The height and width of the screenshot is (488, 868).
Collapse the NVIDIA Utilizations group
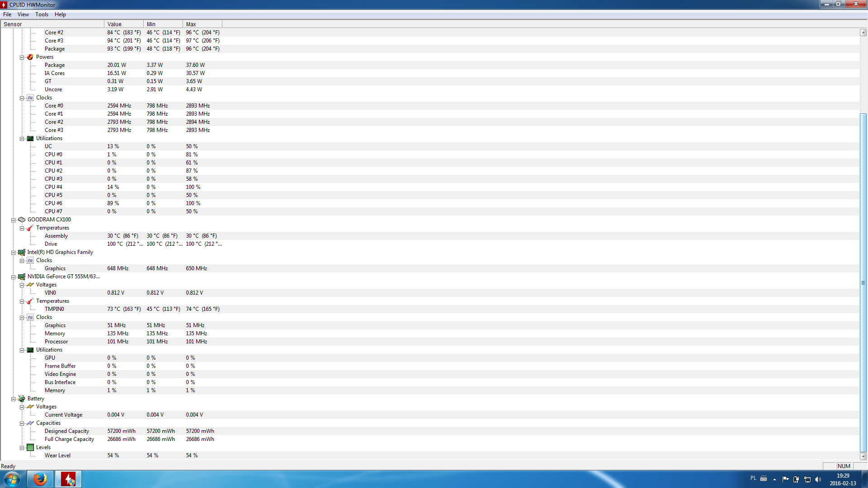tap(22, 350)
